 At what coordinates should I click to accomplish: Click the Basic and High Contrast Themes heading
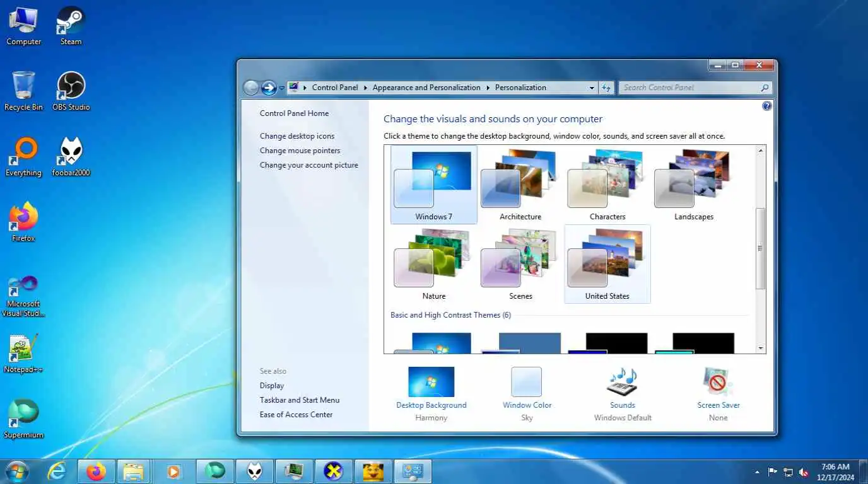pyautogui.click(x=450, y=315)
